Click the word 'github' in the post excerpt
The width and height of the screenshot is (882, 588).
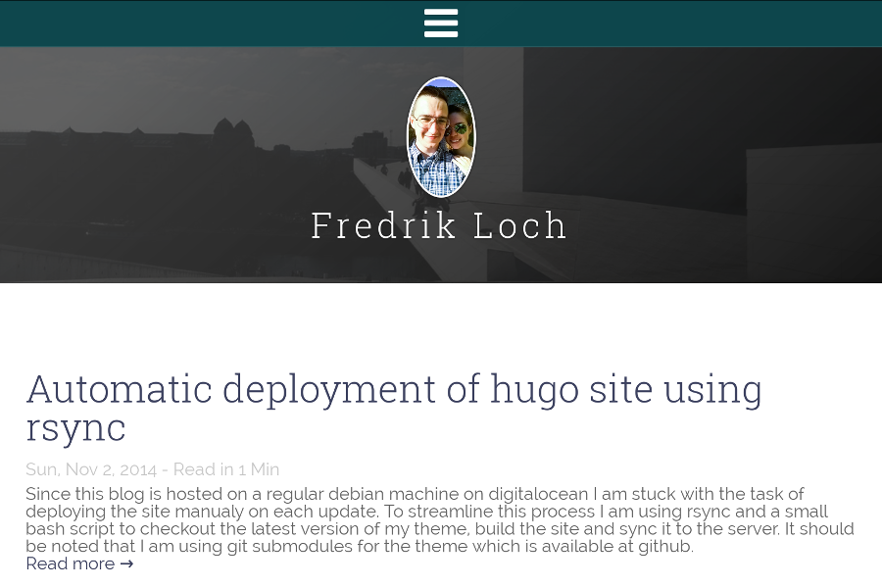pos(664,546)
